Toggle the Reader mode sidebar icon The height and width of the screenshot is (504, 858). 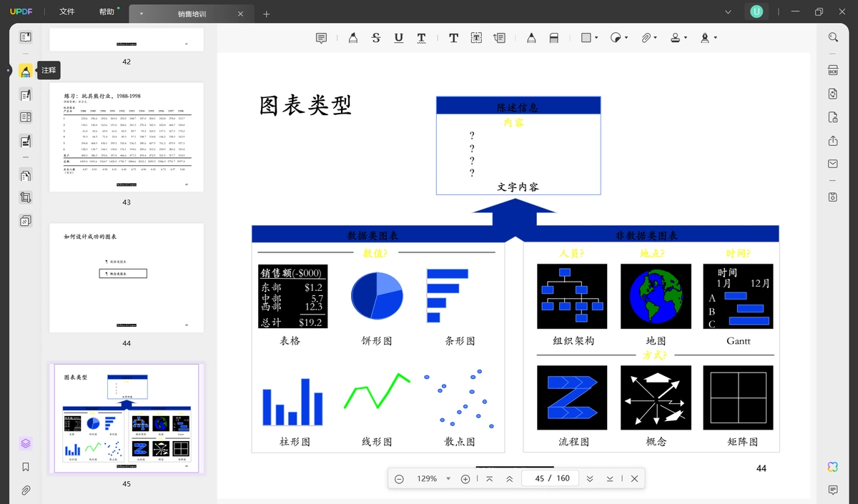pyautogui.click(x=26, y=37)
